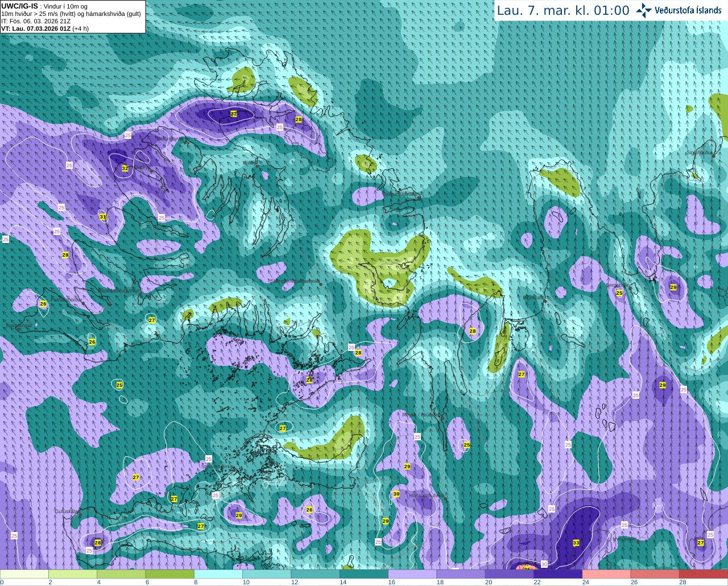Click the Gjögurflugvöllur station label
Screen dimensions: 728x586
(x=400, y=193)
